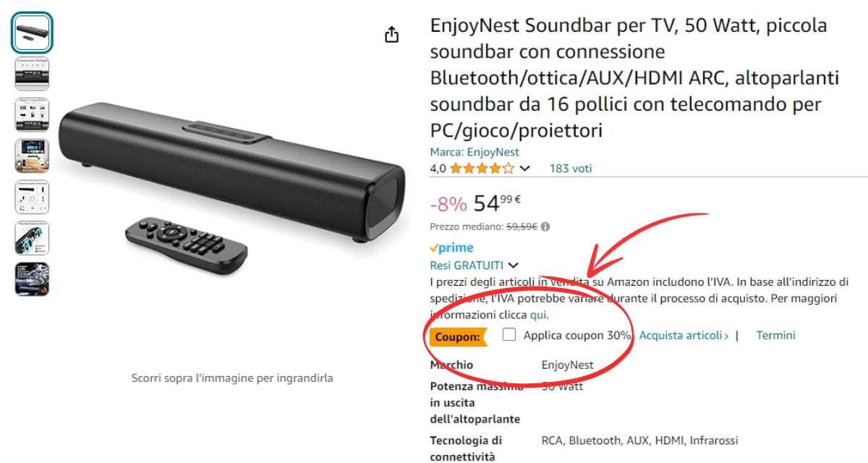The image size is (868, 463).
Task: Expand the rating breakdown chevron
Action: [x=525, y=169]
